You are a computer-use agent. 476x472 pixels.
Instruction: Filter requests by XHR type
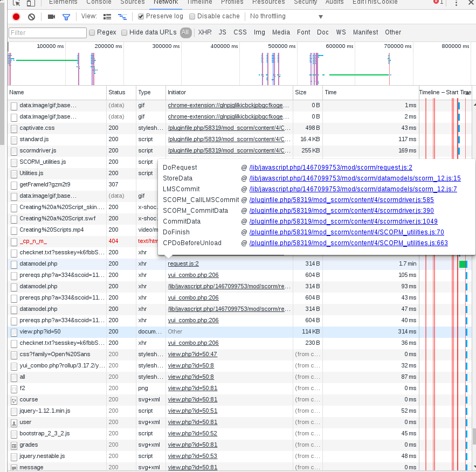tap(205, 32)
